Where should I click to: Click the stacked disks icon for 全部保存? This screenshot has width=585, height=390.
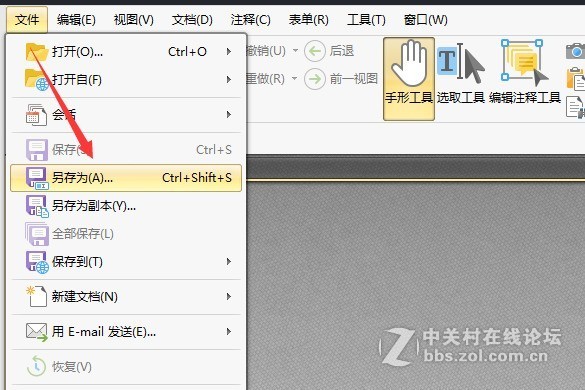point(37,234)
